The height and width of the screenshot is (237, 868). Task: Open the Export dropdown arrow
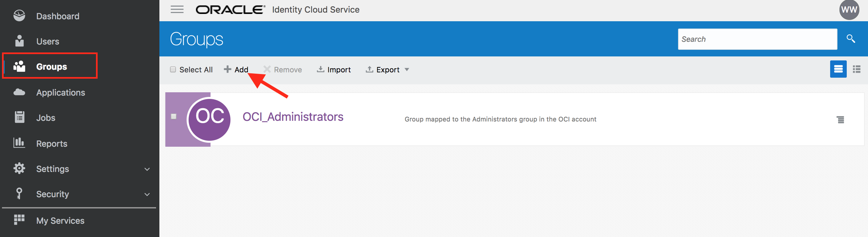point(407,70)
